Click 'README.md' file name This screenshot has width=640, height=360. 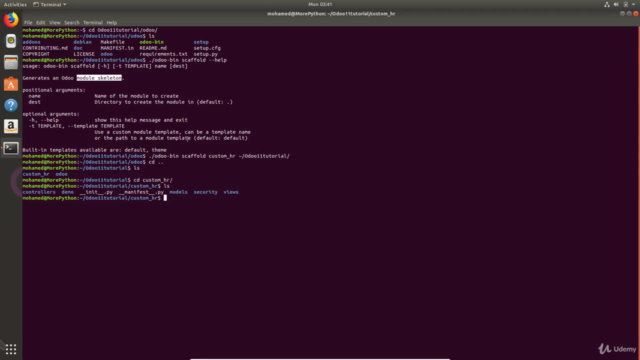click(x=153, y=48)
